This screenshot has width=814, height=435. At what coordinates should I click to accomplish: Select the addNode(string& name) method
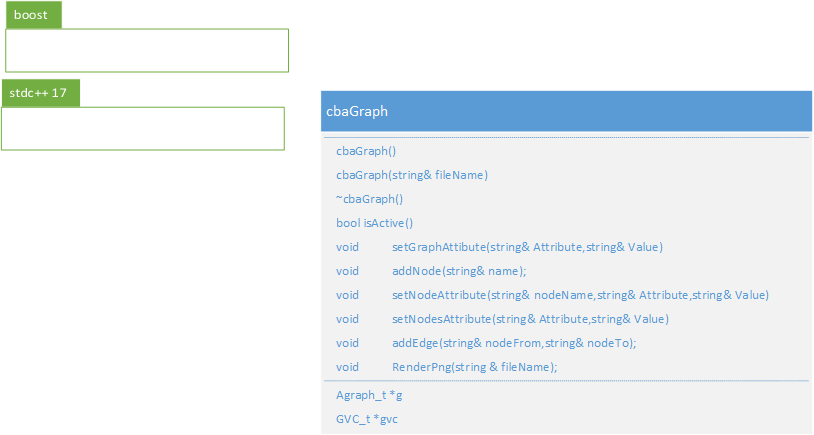point(459,271)
